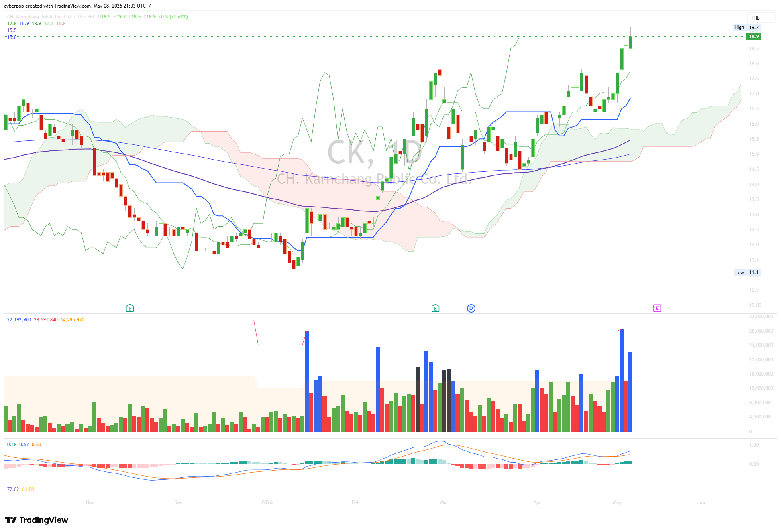Select 17.5 on the price axis

pyautogui.click(x=754, y=79)
